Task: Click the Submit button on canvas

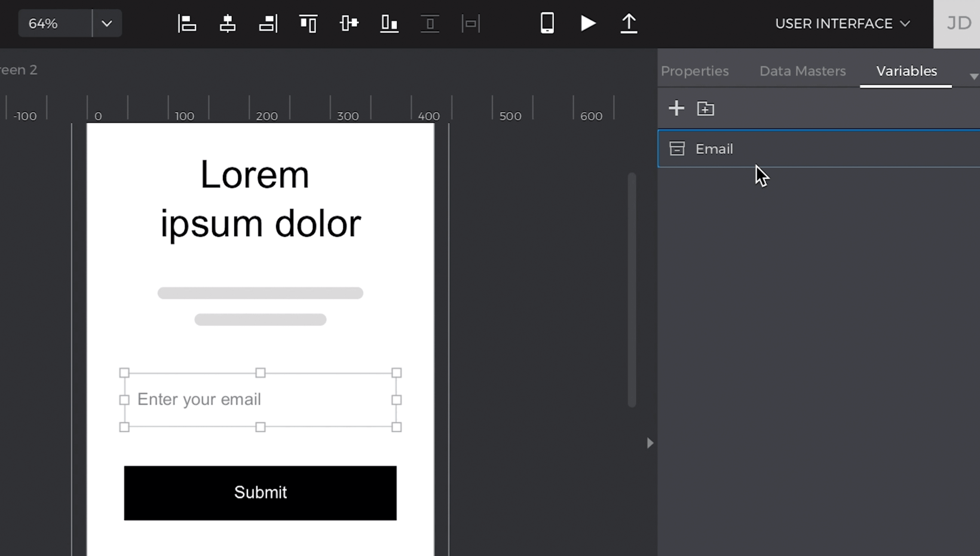Action: point(260,493)
